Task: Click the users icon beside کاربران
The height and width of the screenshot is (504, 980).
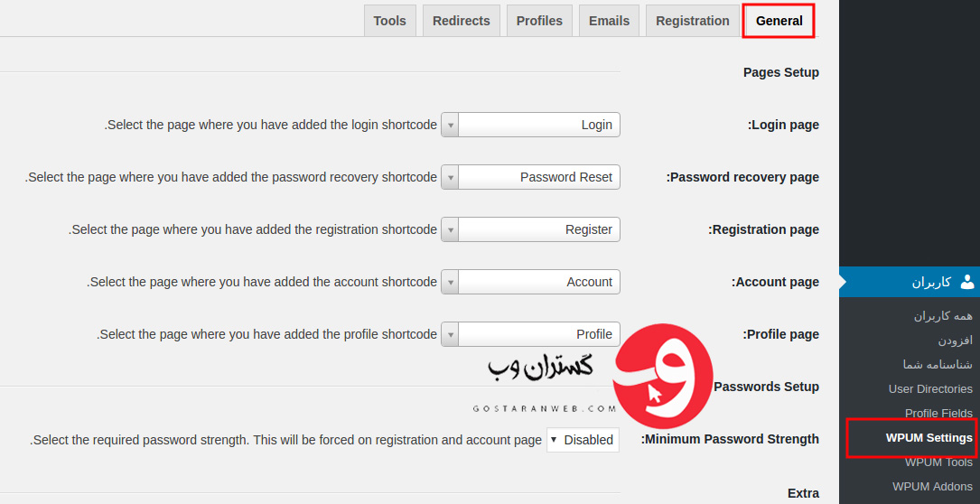Action: click(966, 282)
